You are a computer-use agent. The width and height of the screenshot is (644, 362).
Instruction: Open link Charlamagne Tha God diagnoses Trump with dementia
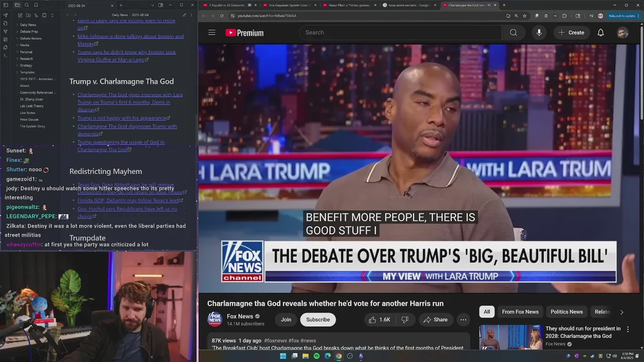click(x=127, y=130)
